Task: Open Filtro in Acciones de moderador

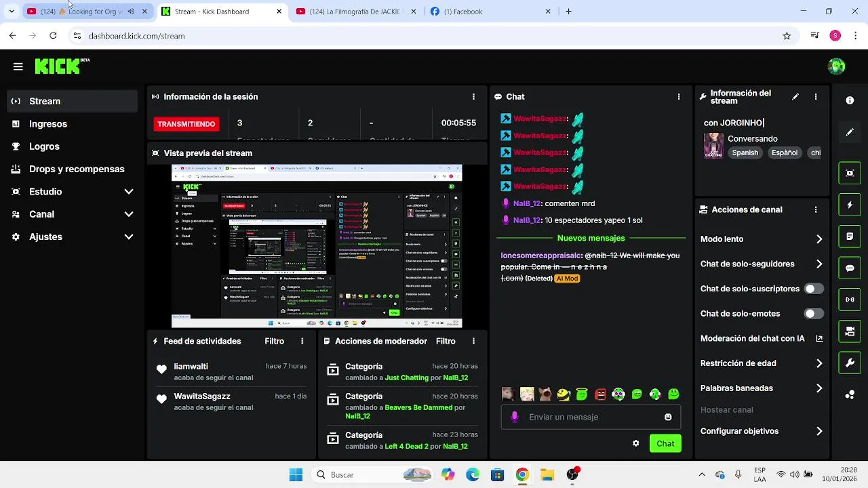Action: point(446,341)
